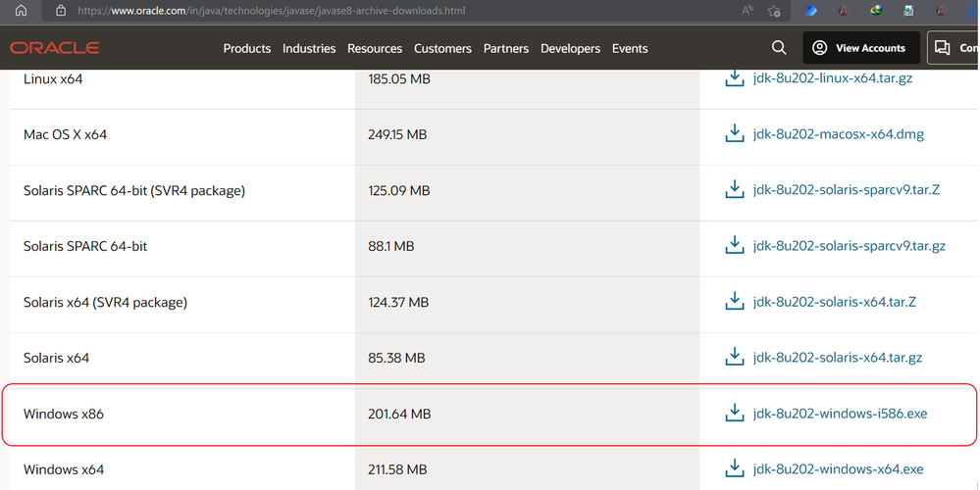Click Solaris SPARC 64-bit (SVR4 package) label
The width and height of the screenshot is (980, 490).
[134, 190]
